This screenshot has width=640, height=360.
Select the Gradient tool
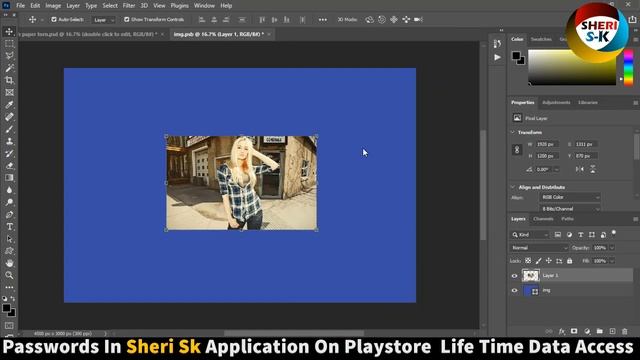tap(9, 178)
